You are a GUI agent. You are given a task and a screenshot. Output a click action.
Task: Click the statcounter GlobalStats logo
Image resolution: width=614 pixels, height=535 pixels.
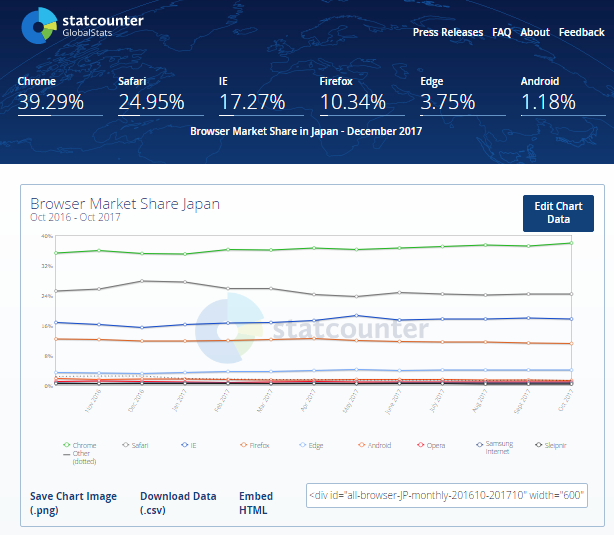click(x=82, y=26)
